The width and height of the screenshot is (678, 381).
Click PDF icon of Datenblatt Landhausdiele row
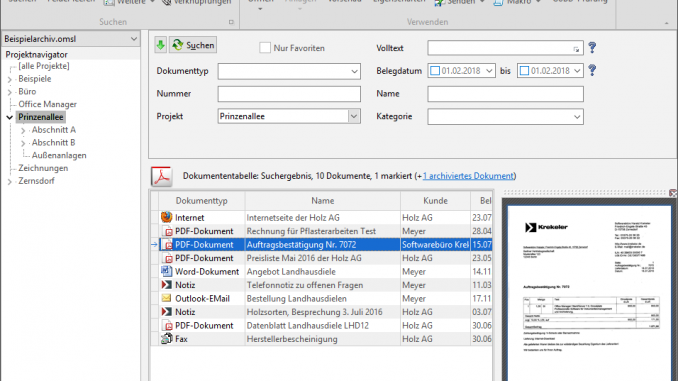(167, 326)
